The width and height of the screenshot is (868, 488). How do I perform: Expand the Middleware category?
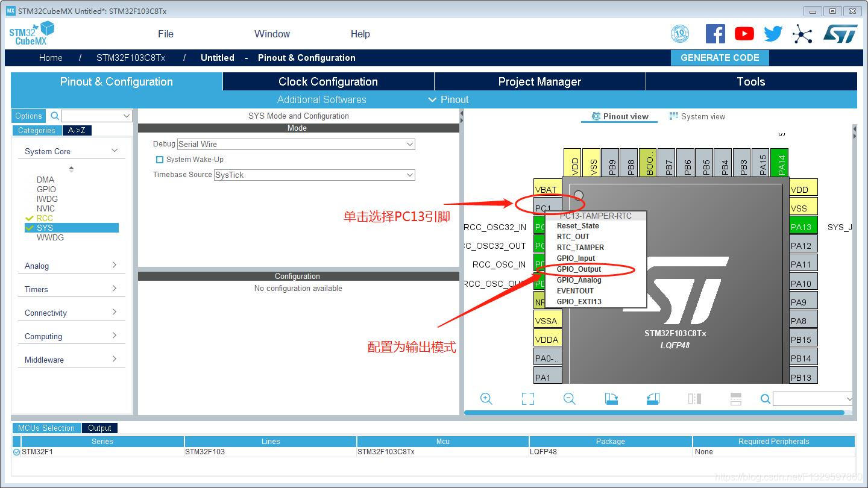(115, 359)
